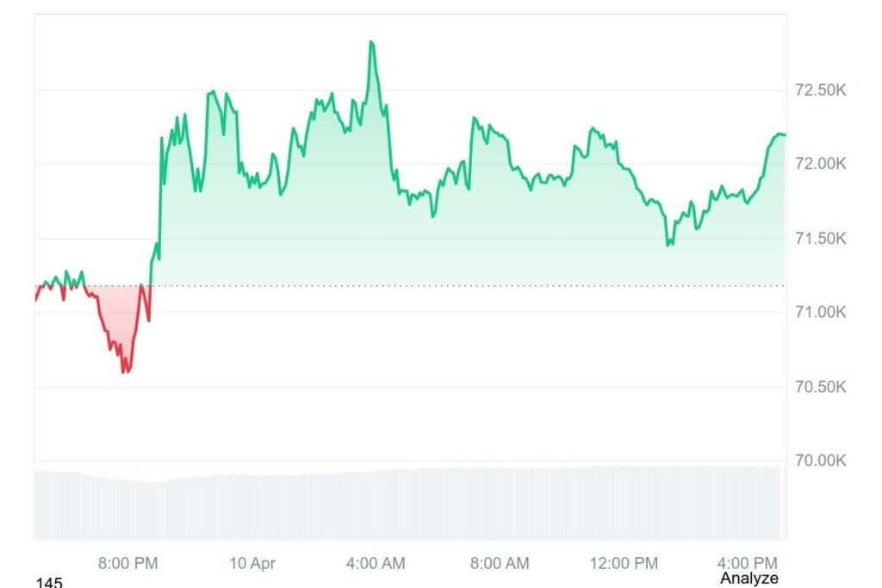The height and width of the screenshot is (588, 882).
Task: Click the 4:00 PM time marker
Action: tap(748, 563)
